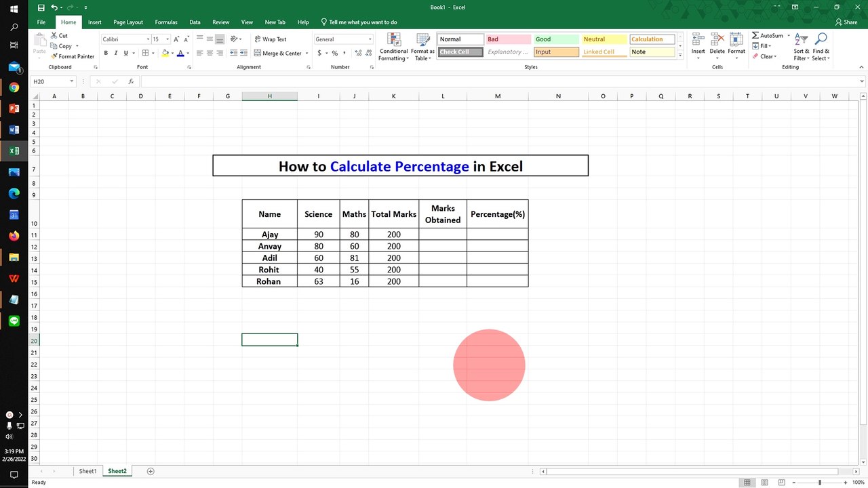Select the Format Painter brush
The width and height of the screenshot is (868, 488).
click(54, 57)
